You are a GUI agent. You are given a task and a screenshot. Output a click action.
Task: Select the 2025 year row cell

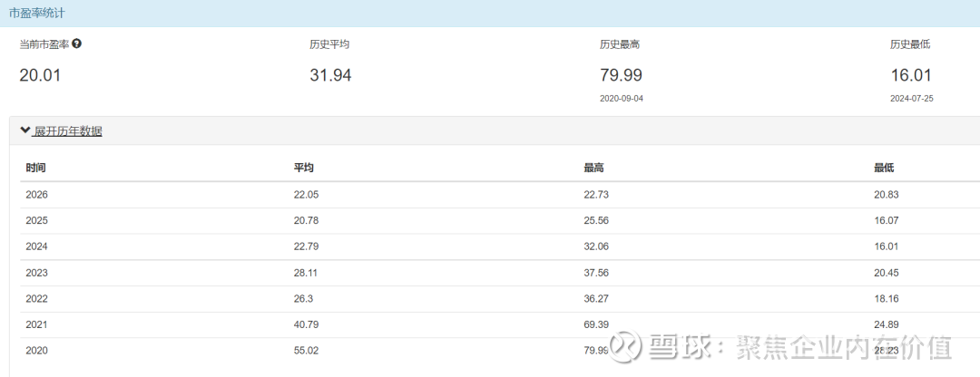pyautogui.click(x=37, y=221)
